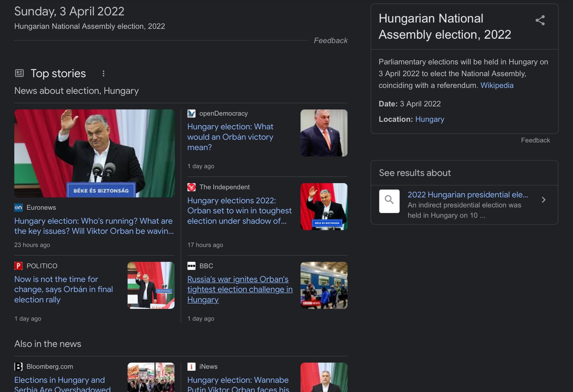Open Bloomberg 'Elections in Hungary and Serbia' headline
The height and width of the screenshot is (392, 573).
pyautogui.click(x=62, y=384)
